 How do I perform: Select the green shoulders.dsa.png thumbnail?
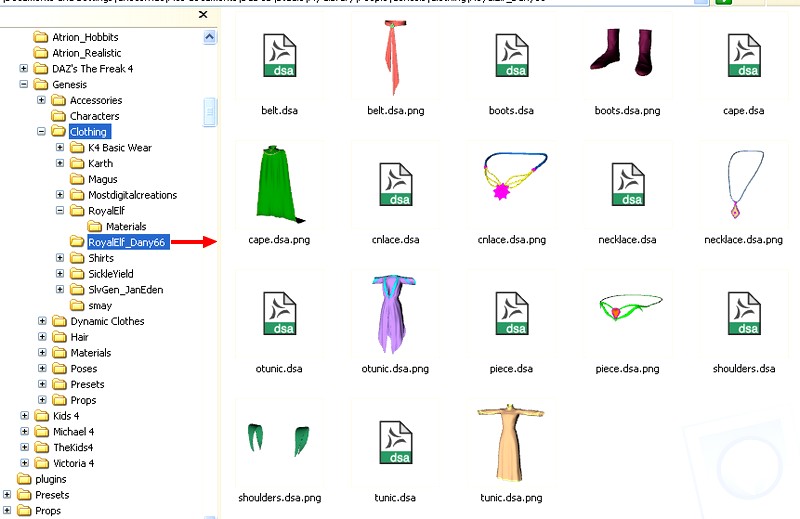point(279,439)
